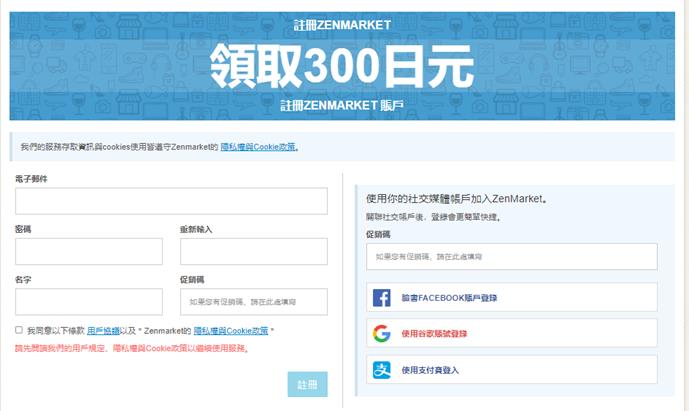Focus the 重新輸入 re-enter password field
689x411 pixels.
[254, 251]
